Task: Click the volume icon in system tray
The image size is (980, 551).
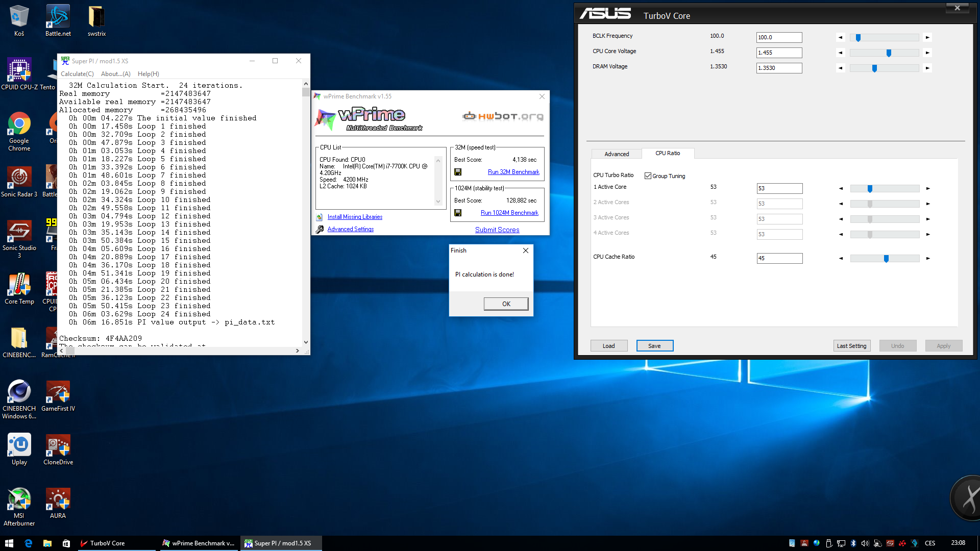Action: coord(865,543)
